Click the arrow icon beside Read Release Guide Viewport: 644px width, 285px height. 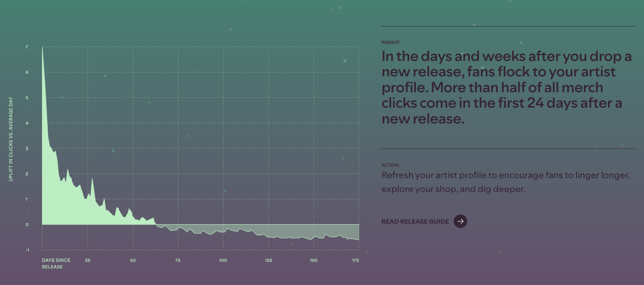[x=460, y=221]
